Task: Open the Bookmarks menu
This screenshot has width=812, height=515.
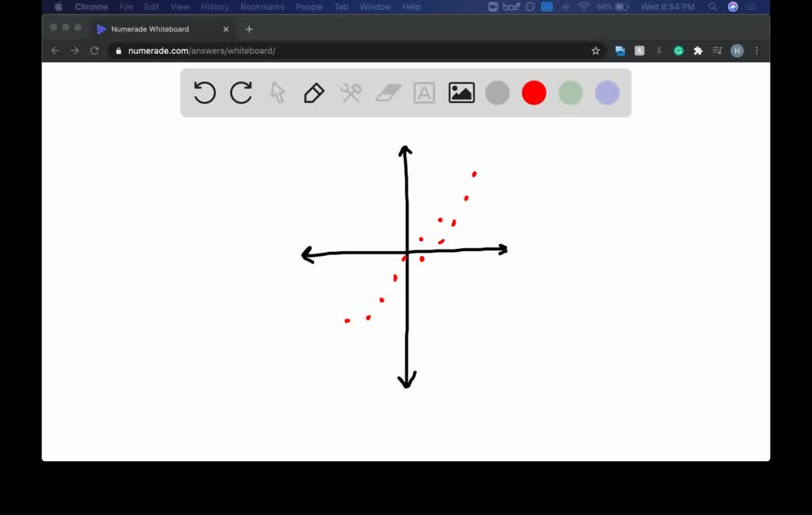Action: click(x=262, y=6)
